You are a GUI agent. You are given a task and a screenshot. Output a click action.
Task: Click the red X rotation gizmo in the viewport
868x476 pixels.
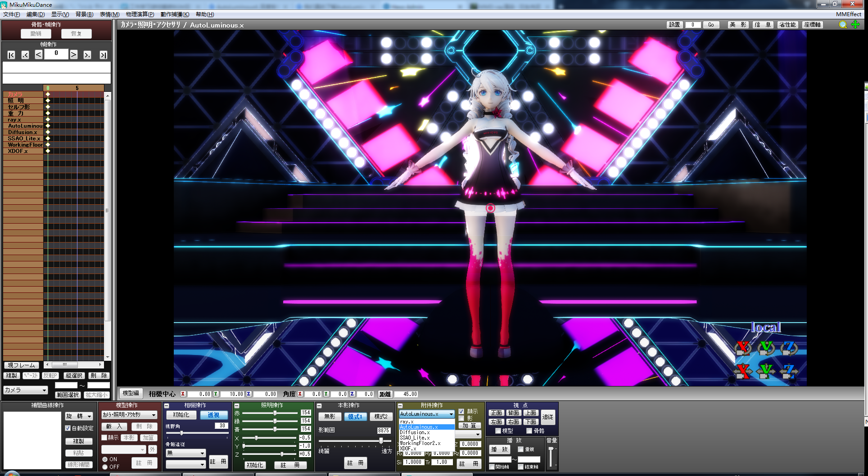coord(744,347)
